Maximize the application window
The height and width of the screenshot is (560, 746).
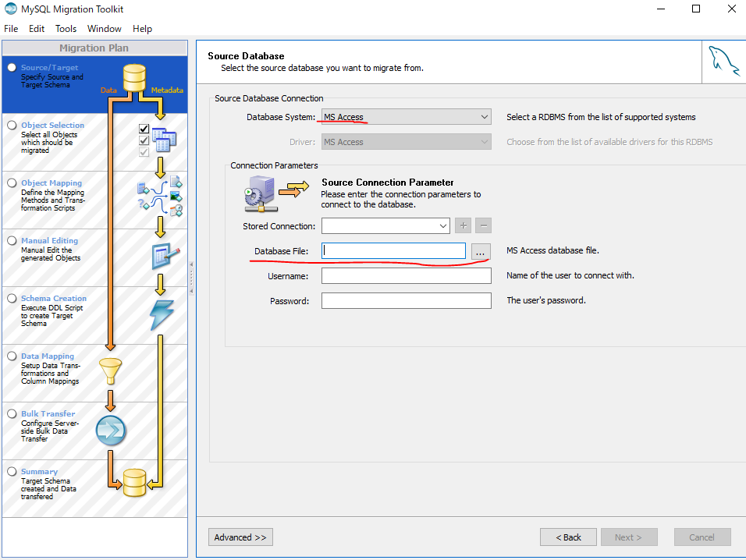(695, 9)
